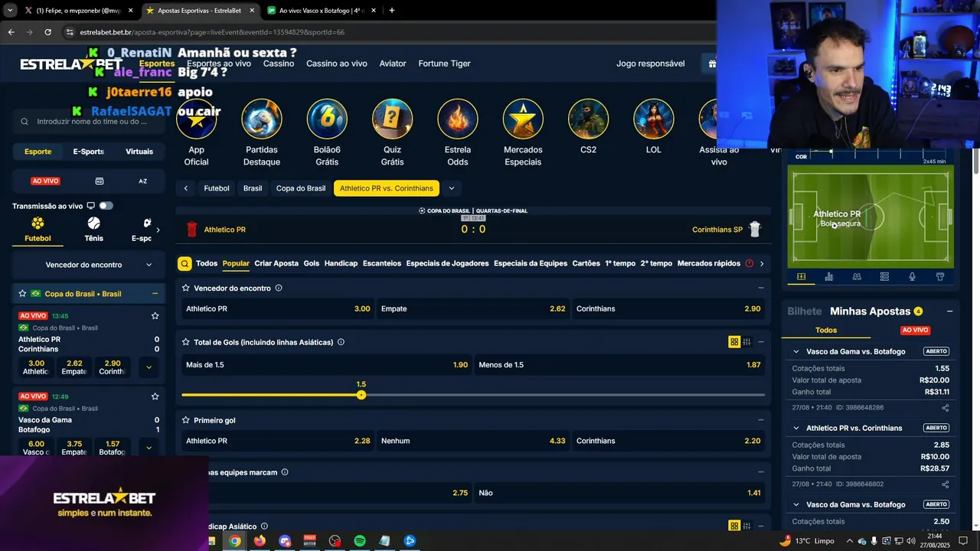Share the R$31.11 Vasco vs. Botafogo bet
The height and width of the screenshot is (551, 980).
click(946, 408)
